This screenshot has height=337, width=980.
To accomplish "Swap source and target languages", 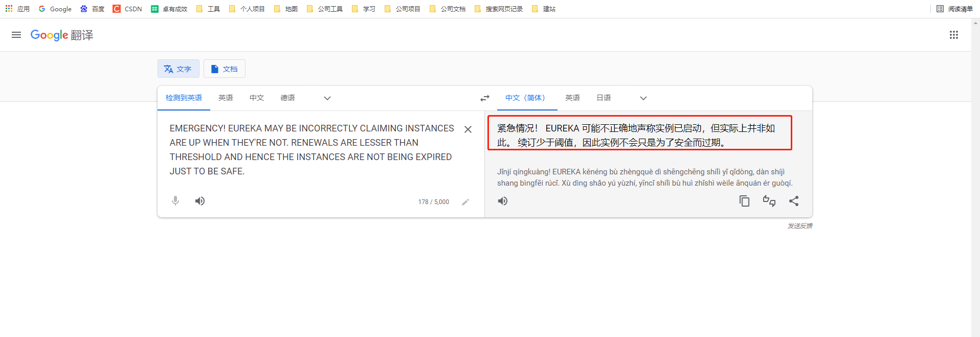I will [x=485, y=98].
